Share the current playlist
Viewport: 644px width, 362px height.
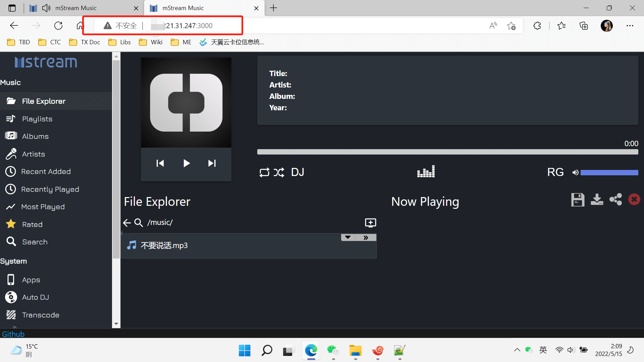point(615,199)
